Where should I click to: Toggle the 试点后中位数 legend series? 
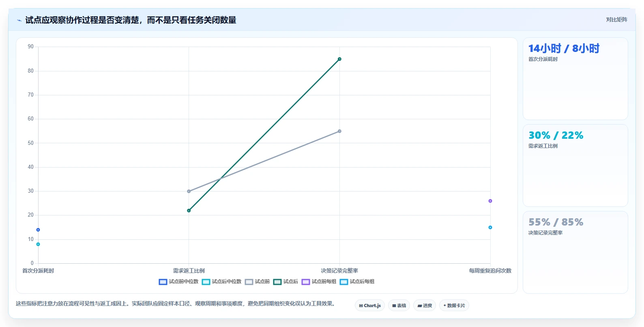point(221,282)
